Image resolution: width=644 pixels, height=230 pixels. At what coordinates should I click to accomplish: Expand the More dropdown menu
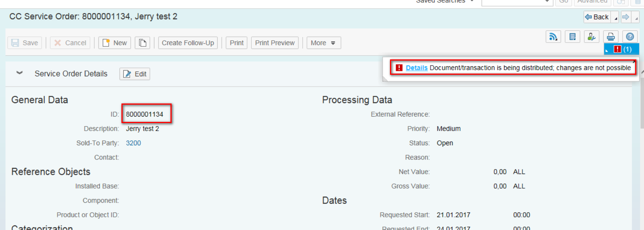pos(324,43)
